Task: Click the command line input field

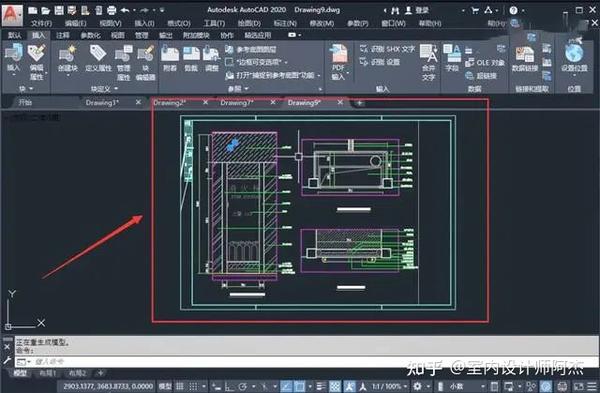Action: (x=306, y=362)
